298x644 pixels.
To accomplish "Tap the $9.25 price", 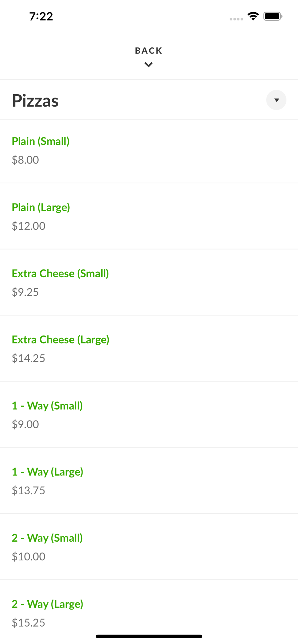I will point(25,292).
